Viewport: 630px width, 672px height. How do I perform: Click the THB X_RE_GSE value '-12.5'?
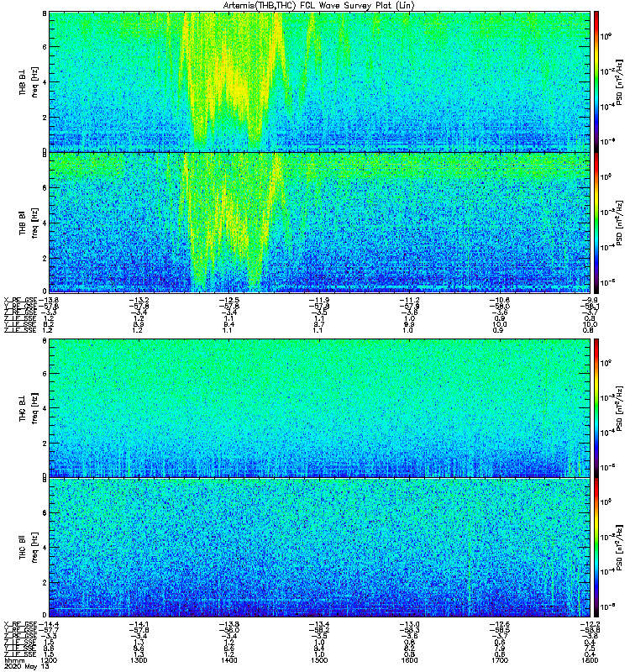[228, 300]
